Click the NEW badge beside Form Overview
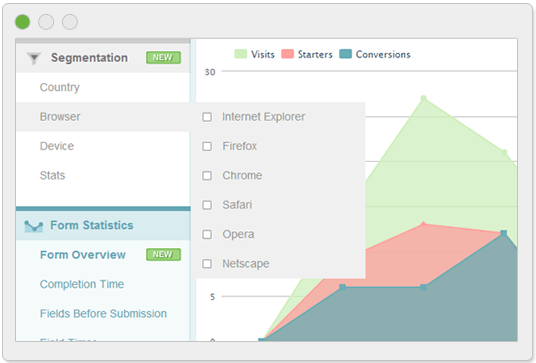 (163, 254)
